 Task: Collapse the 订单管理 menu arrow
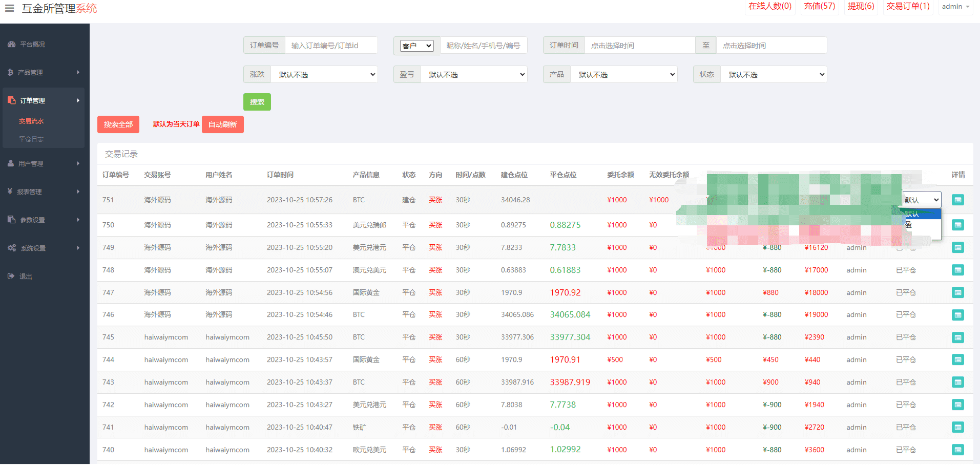(x=78, y=100)
